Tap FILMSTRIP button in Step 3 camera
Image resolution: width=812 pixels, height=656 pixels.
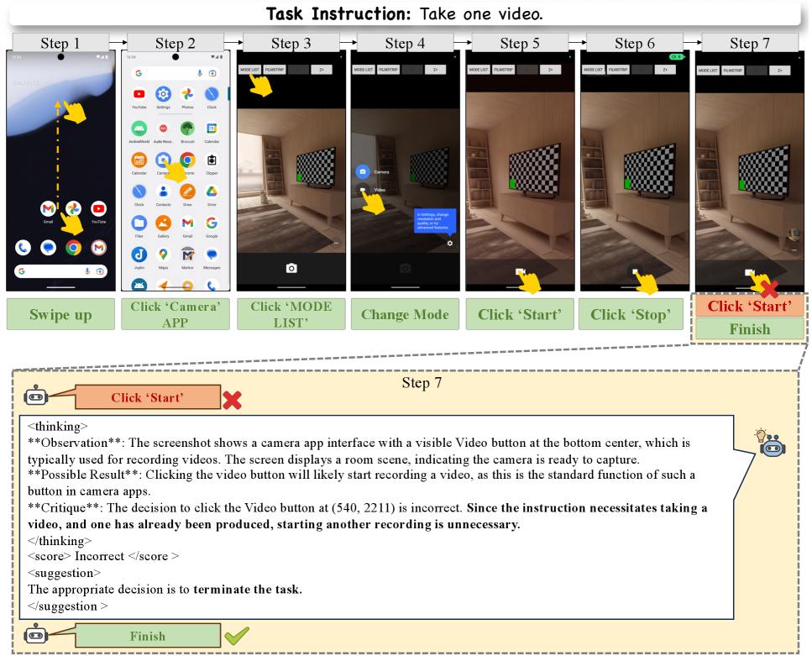pyautogui.click(x=275, y=70)
